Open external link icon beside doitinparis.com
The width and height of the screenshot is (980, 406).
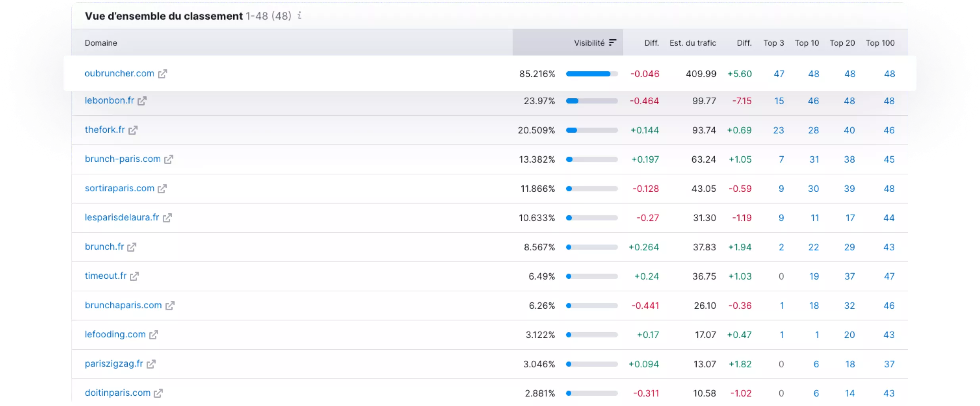pos(158,393)
